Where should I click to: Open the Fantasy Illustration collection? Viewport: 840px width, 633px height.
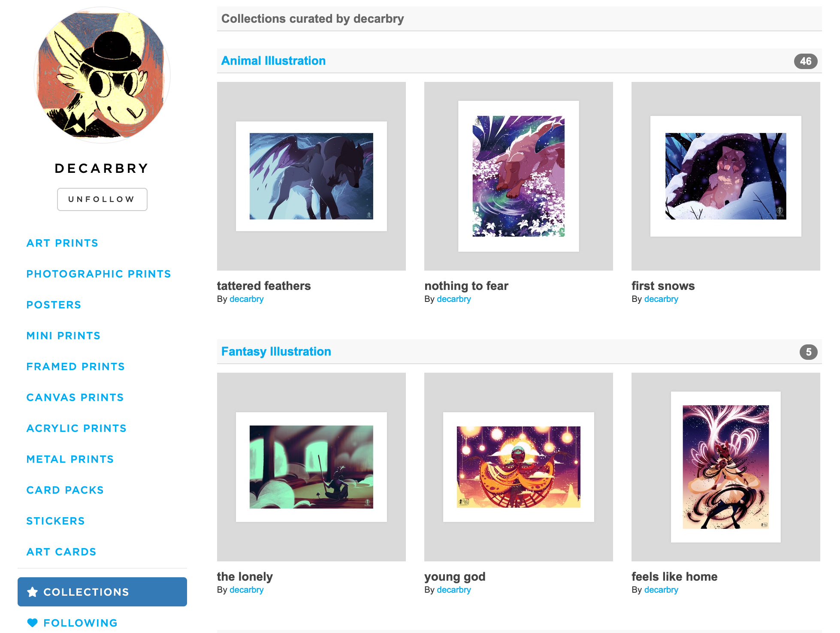(x=276, y=352)
